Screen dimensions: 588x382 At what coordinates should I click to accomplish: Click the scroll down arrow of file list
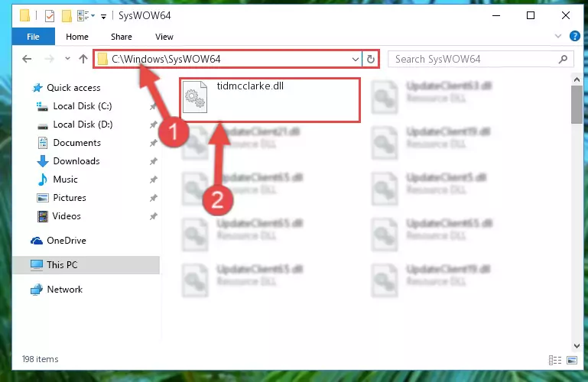coord(577,345)
